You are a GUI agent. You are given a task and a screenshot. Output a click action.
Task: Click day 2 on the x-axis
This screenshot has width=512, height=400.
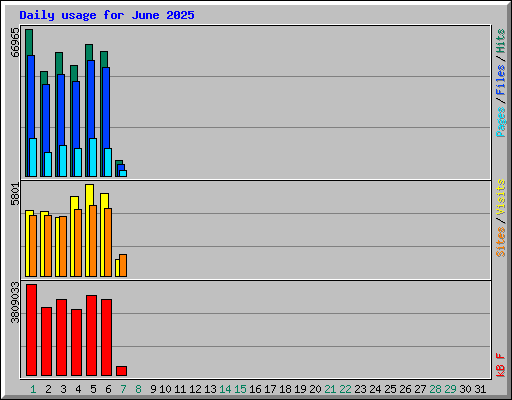pyautogui.click(x=48, y=389)
